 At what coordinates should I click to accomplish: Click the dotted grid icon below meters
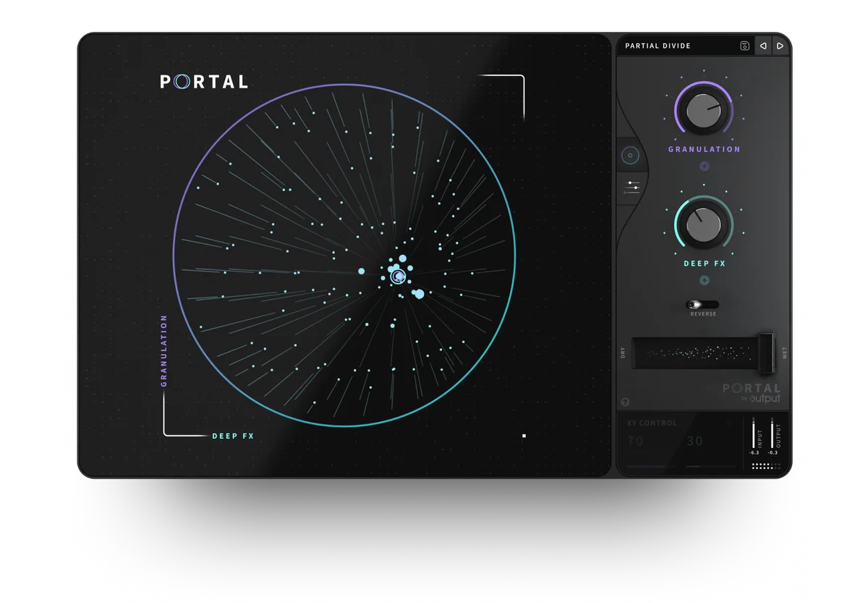tap(766, 467)
